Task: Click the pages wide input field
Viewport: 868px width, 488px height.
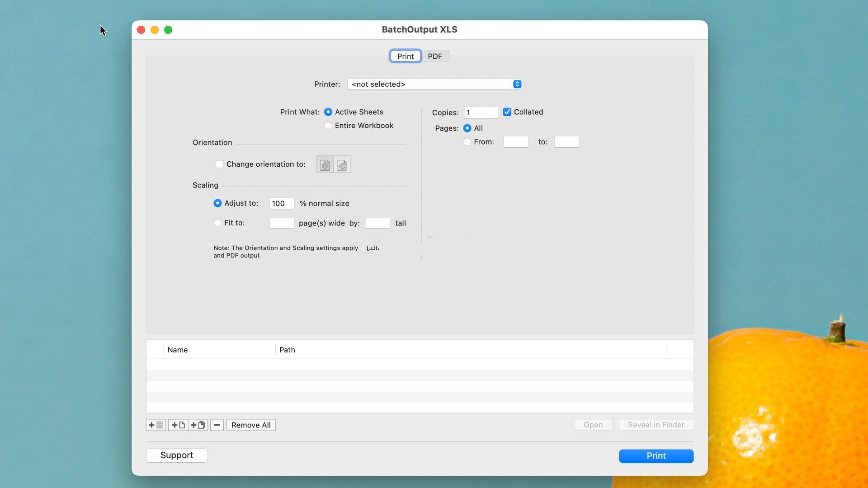Action: click(282, 223)
